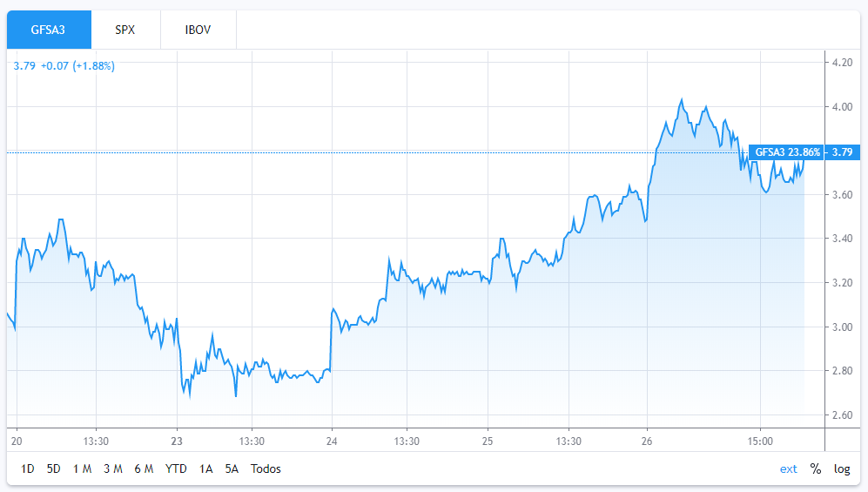Open the SPX symbol tab
This screenshot has height=492, width=868.
pos(125,30)
